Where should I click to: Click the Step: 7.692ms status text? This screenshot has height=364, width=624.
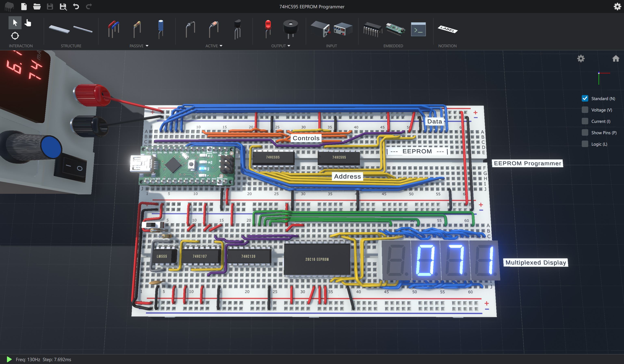coord(57,359)
